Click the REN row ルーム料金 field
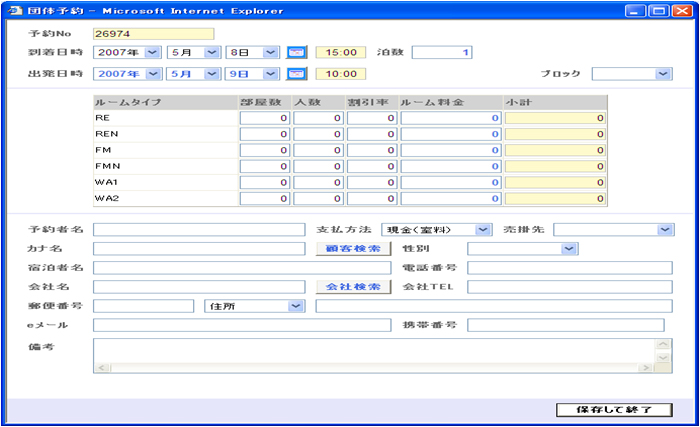This screenshot has width=700, height=427. point(451,134)
